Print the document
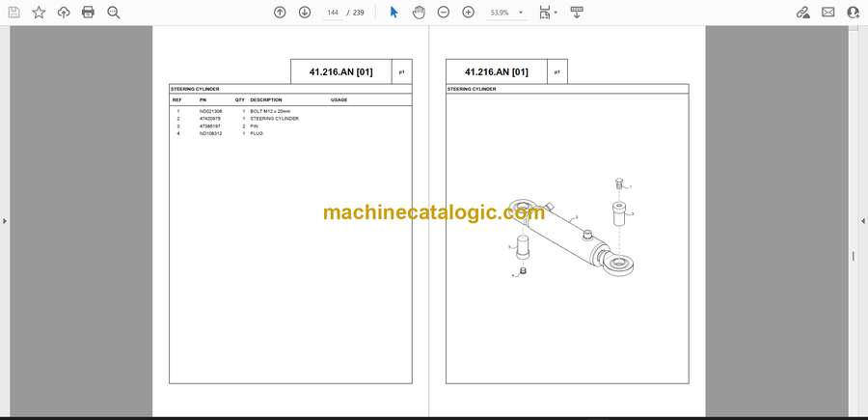 click(x=88, y=13)
